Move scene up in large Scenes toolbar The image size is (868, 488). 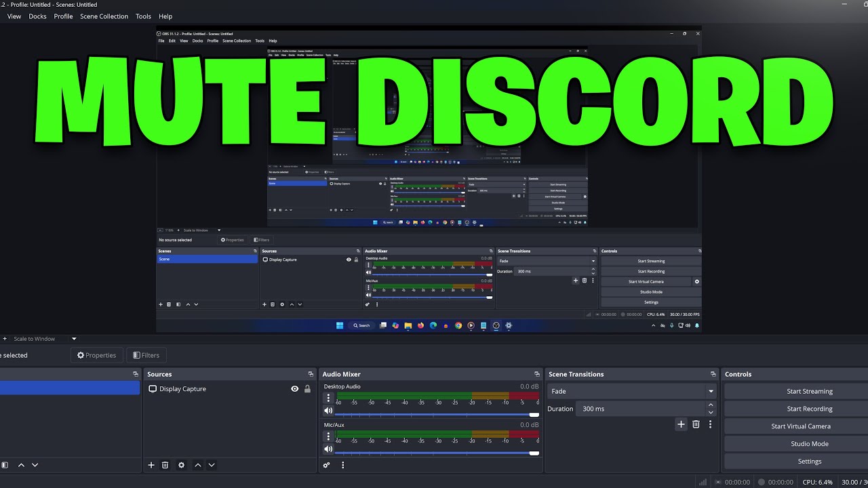[x=21, y=465]
